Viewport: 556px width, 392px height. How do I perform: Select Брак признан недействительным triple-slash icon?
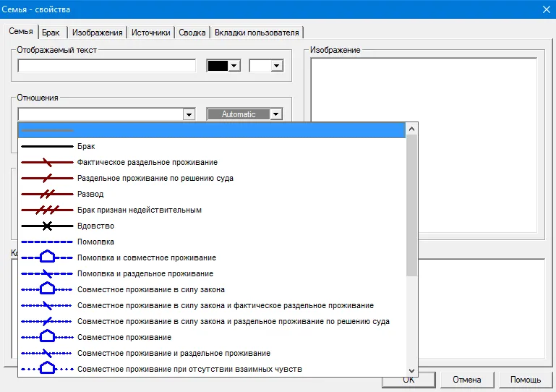point(47,210)
